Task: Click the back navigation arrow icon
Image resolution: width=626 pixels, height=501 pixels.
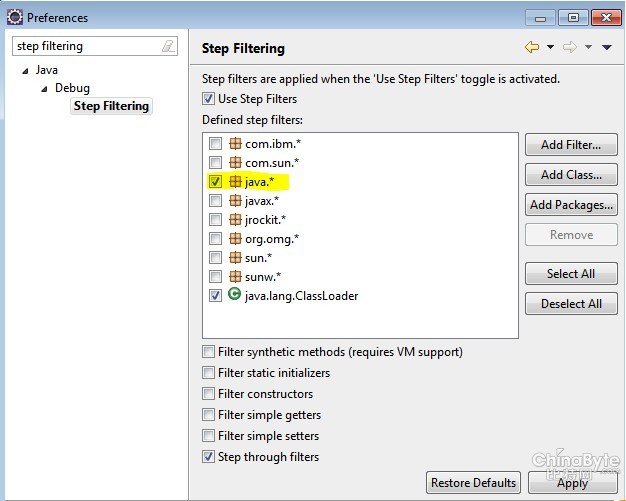Action: (531, 47)
